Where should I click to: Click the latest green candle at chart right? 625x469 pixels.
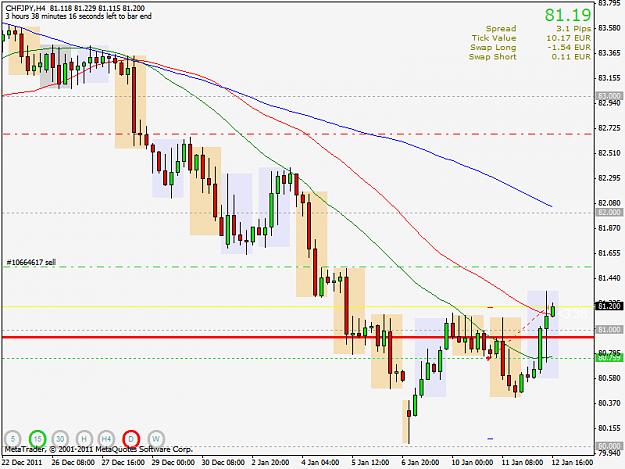coord(553,311)
